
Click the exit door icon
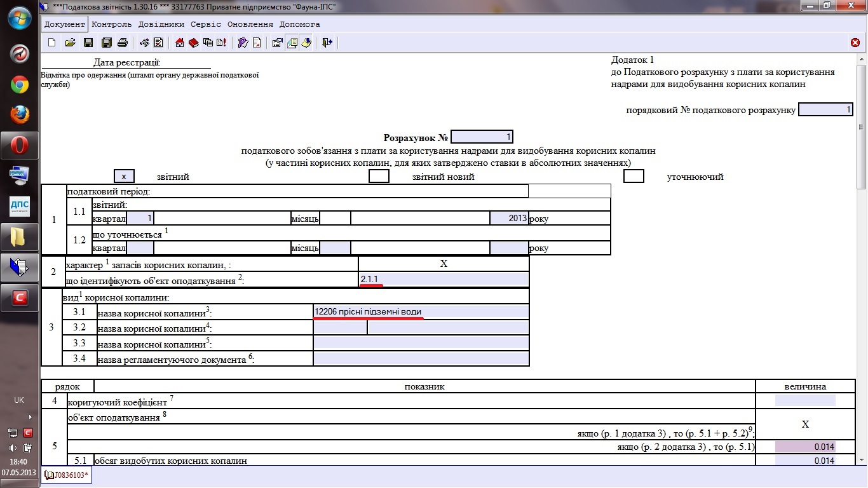(327, 43)
